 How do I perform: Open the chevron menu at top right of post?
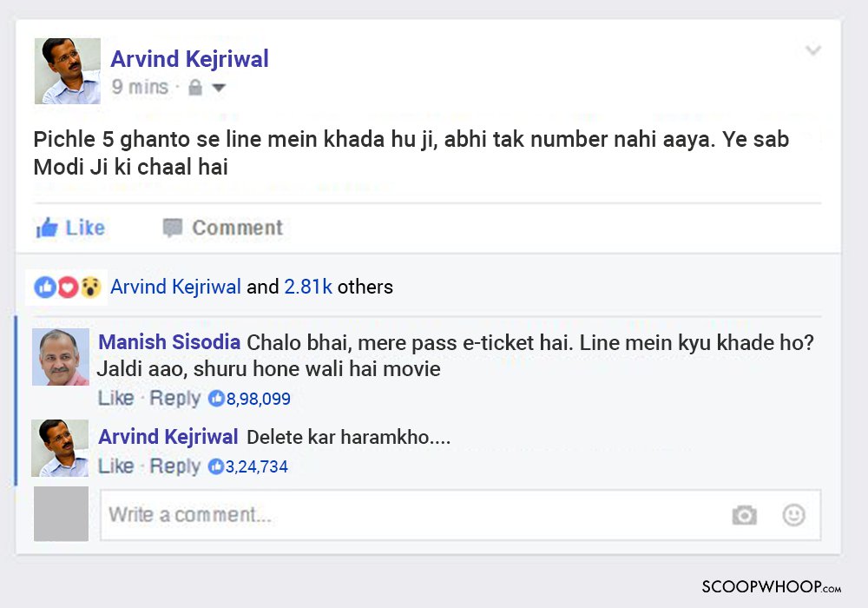[x=813, y=50]
